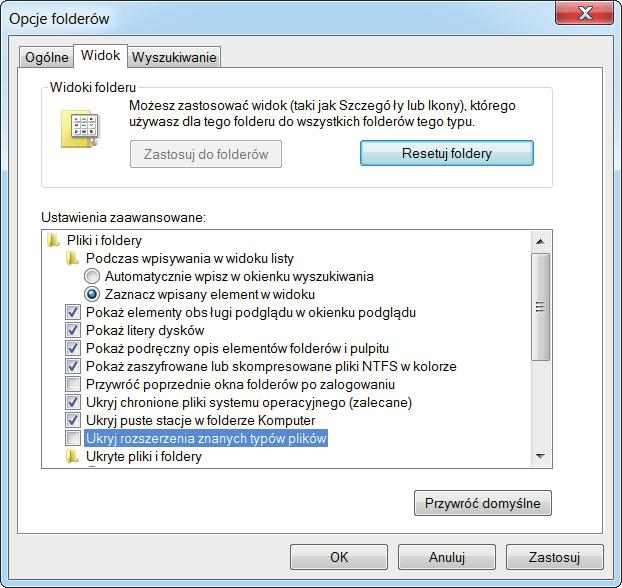The height and width of the screenshot is (588, 622).
Task: Check Ukryj rozszerzenia znanych typów plików
Action: (73, 438)
